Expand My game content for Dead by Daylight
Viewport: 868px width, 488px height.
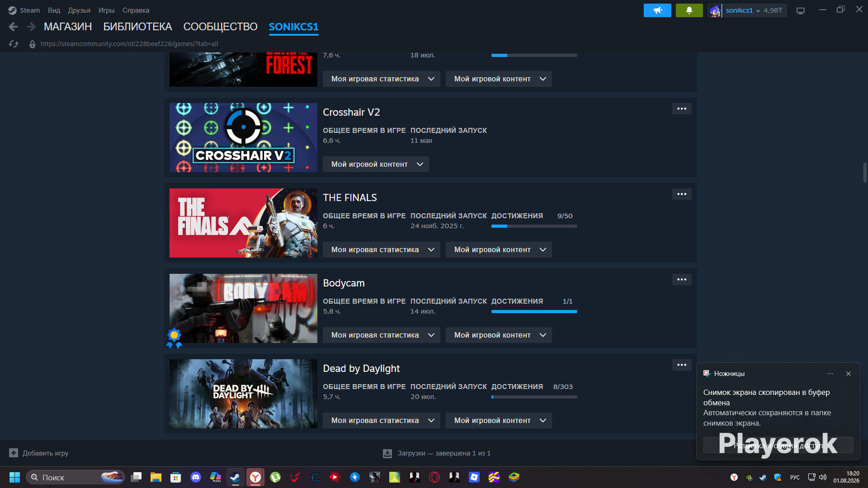click(499, 421)
